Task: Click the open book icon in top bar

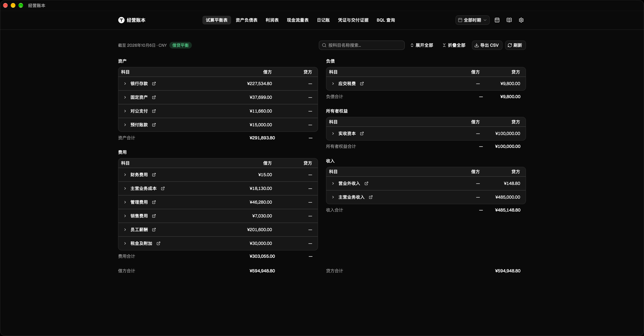Action: pos(509,20)
